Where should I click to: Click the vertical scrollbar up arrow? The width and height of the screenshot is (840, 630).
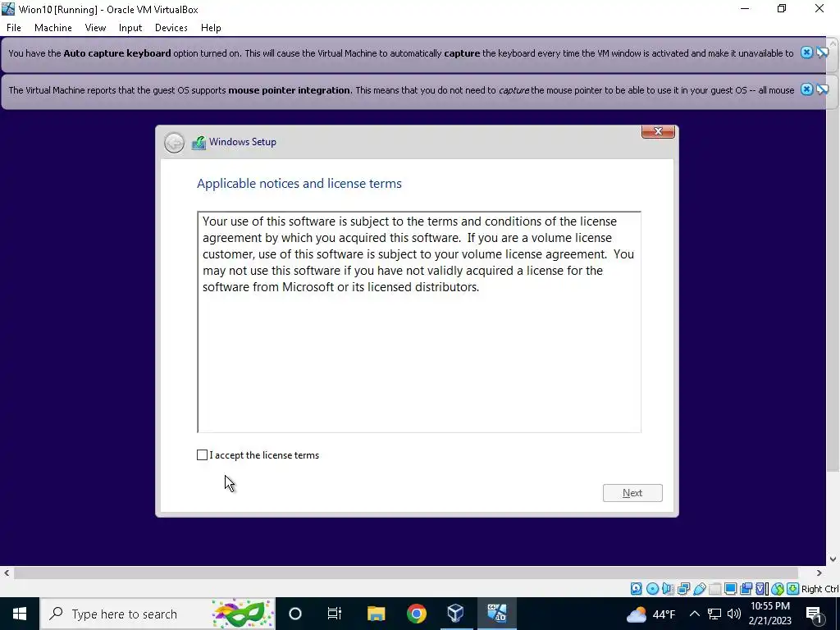pos(833,43)
